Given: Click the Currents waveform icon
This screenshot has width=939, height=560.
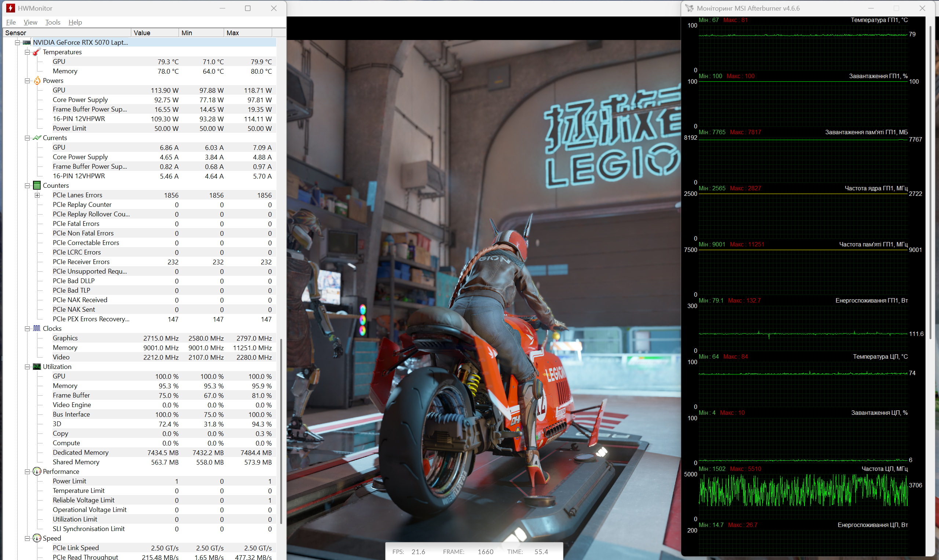Looking at the screenshot, I should [37, 138].
